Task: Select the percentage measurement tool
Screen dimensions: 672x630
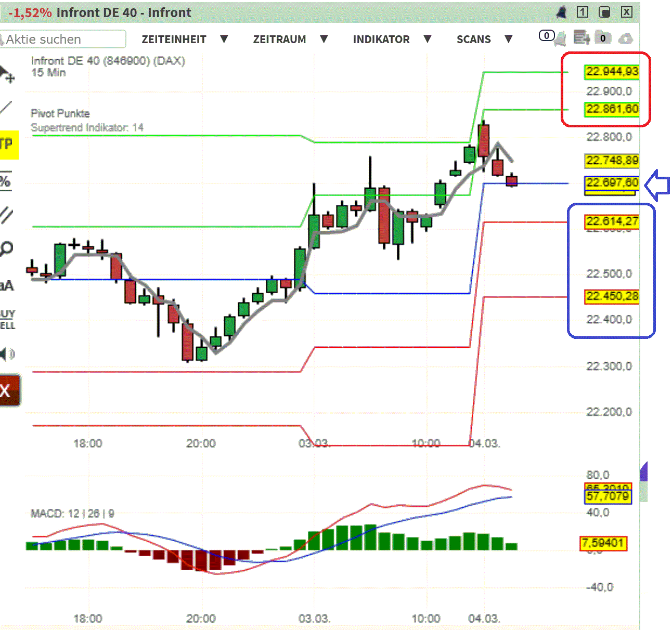Action: pos(6,181)
